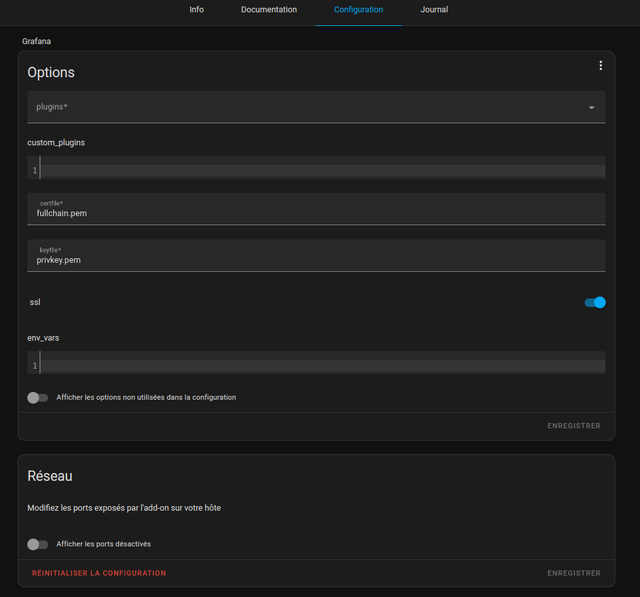Switch to the Info tab
Viewport: 640px width, 597px height.
(196, 9)
